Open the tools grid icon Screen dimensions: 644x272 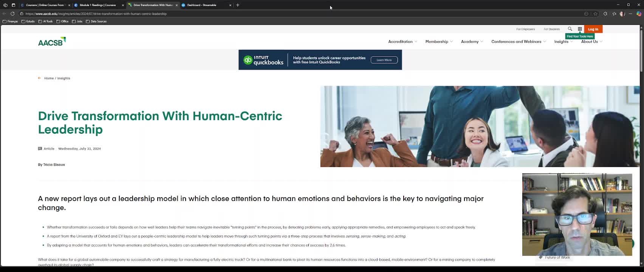pos(580,29)
